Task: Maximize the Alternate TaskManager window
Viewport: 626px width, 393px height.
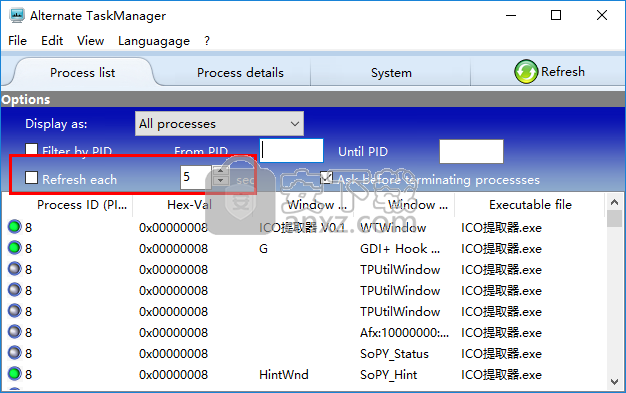Action: tap(556, 16)
